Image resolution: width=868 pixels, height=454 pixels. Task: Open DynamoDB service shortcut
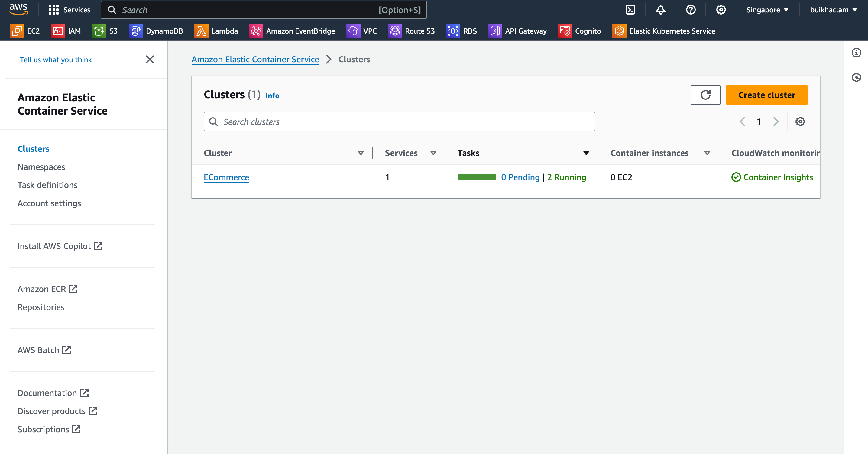pyautogui.click(x=156, y=31)
